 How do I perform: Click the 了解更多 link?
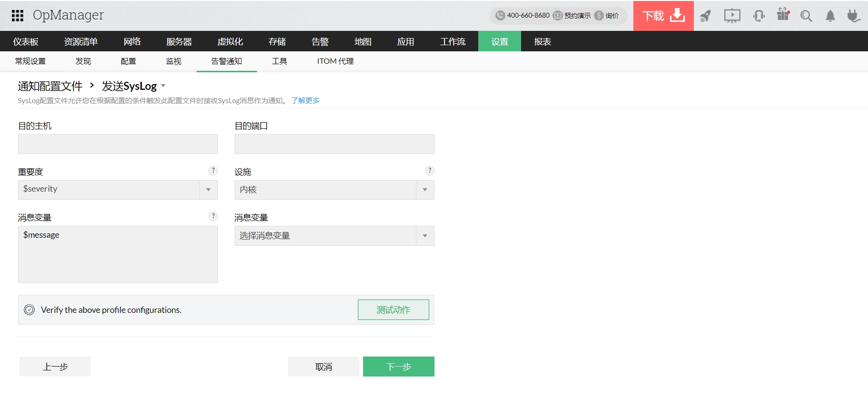(x=306, y=100)
